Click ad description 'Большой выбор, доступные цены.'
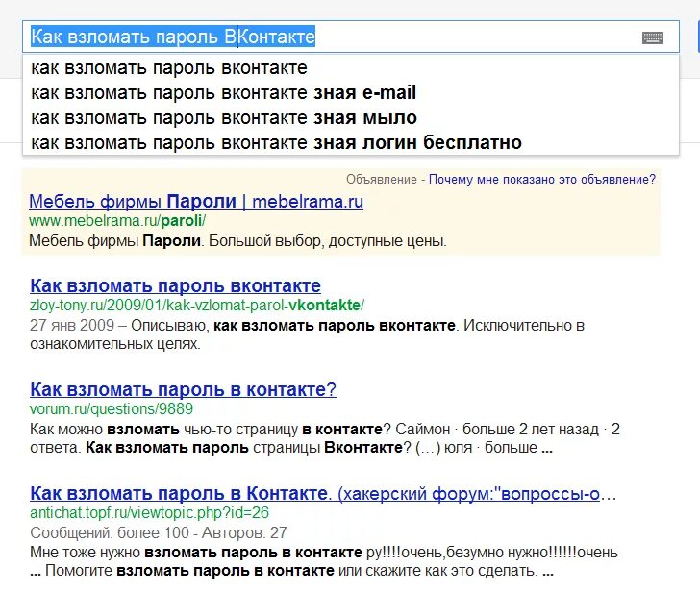 tap(328, 241)
